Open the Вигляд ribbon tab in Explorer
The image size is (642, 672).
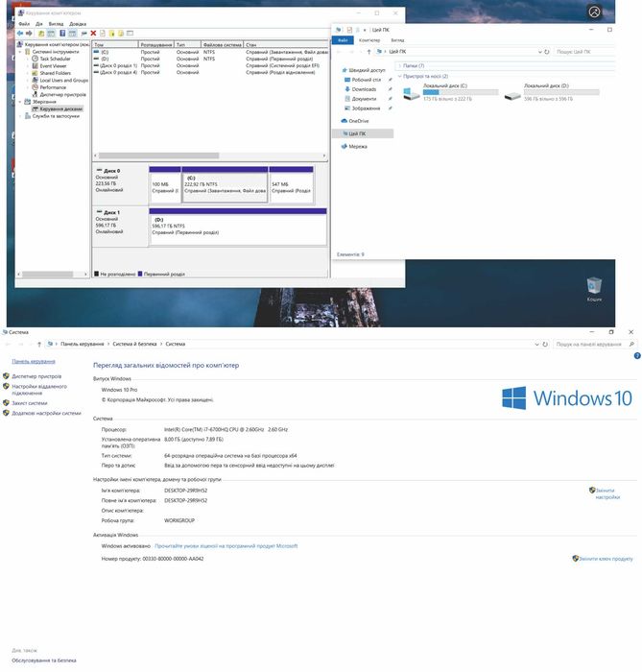397,40
